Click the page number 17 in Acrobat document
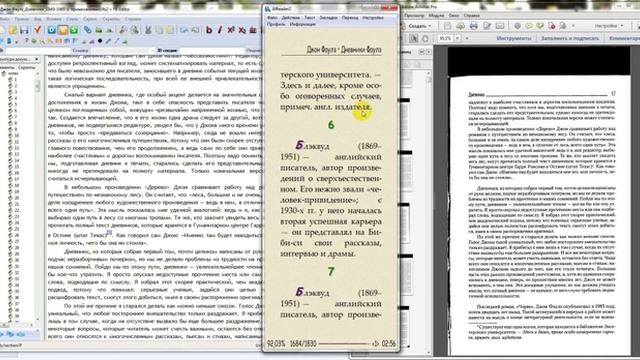Viewport: 640px width, 360px height. pos(613,94)
